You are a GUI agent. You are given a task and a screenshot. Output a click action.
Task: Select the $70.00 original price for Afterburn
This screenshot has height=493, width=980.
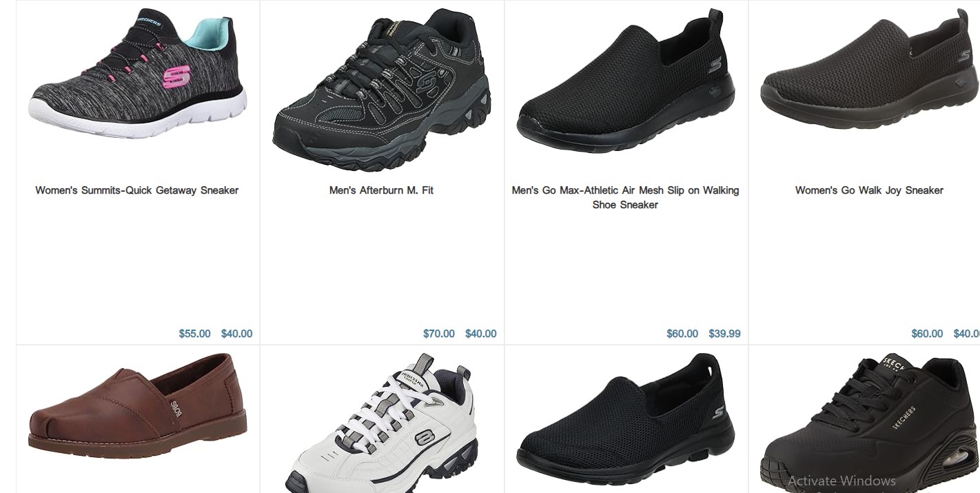[x=439, y=334]
